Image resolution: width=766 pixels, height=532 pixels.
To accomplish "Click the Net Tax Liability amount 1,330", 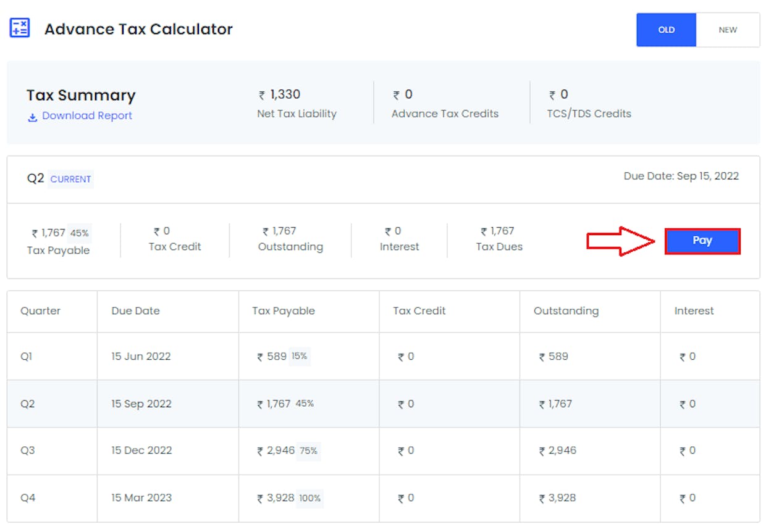I will tap(279, 94).
